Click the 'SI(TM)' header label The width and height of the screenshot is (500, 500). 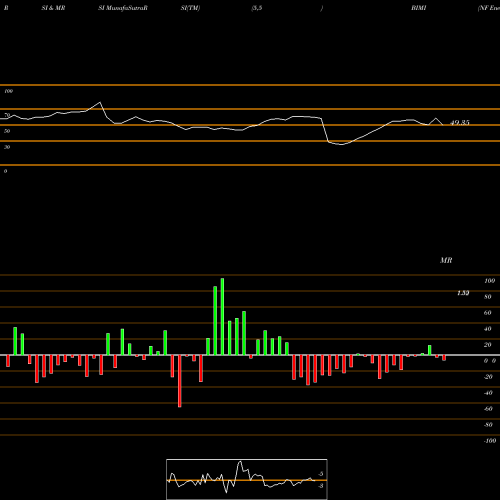coord(190,8)
